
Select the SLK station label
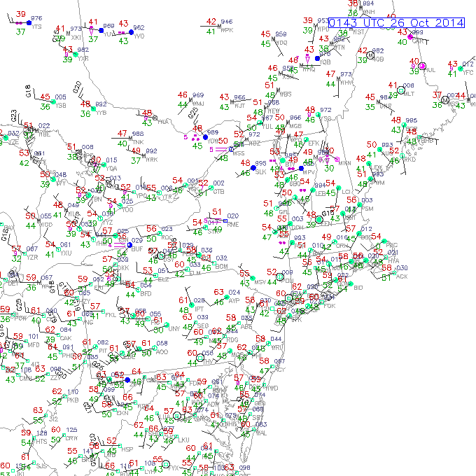[261, 171]
